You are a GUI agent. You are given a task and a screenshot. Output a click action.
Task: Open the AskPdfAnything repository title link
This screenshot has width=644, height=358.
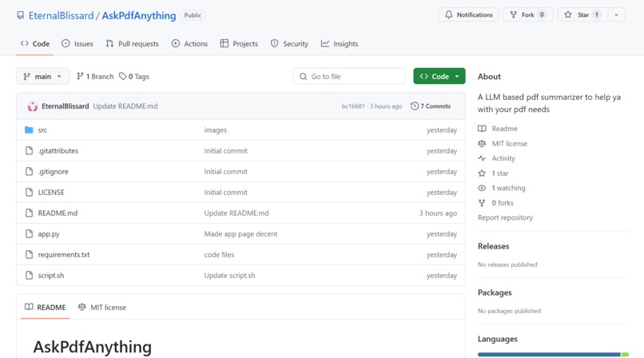click(x=139, y=16)
